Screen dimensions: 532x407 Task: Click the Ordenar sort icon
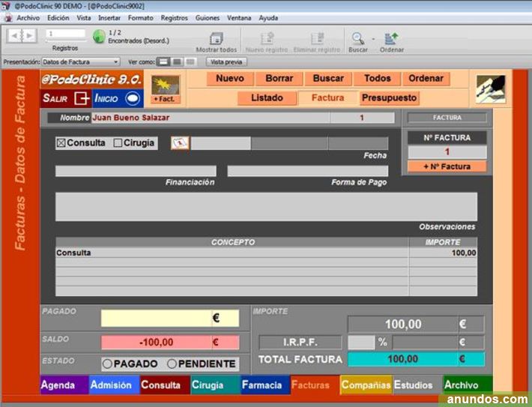pos(391,38)
